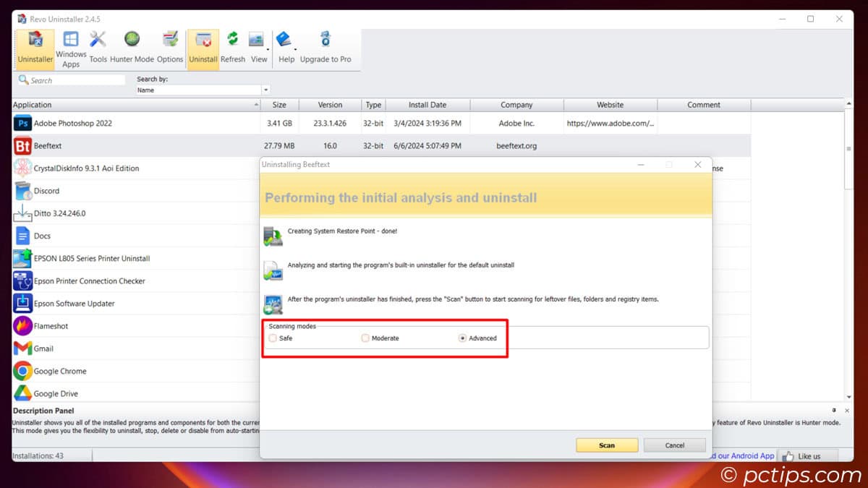Click the Scan button
The height and width of the screenshot is (488, 868).
(607, 445)
